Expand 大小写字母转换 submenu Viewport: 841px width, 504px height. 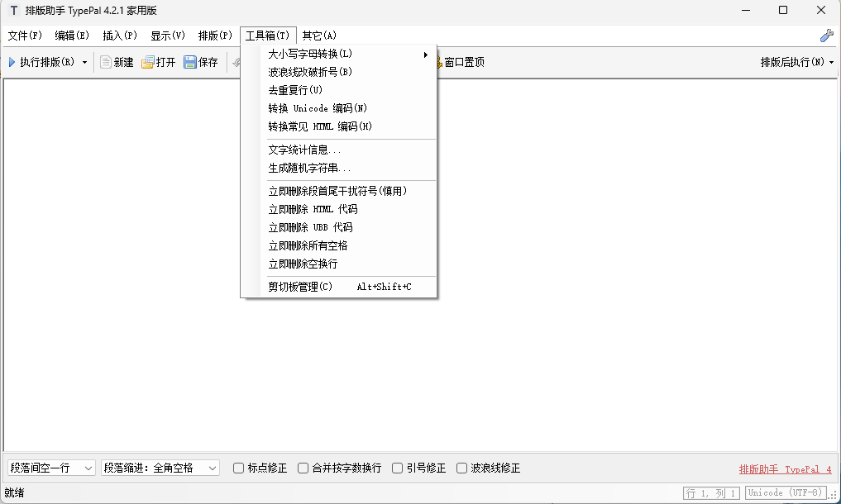tap(339, 54)
